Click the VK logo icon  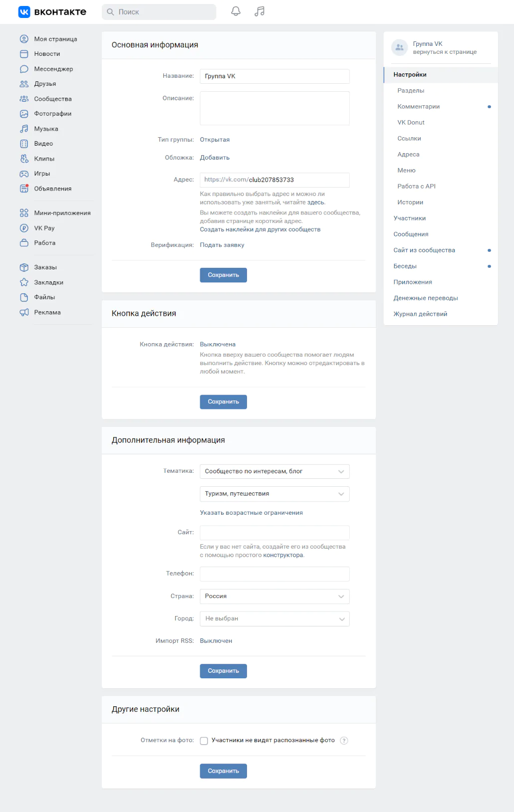24,12
